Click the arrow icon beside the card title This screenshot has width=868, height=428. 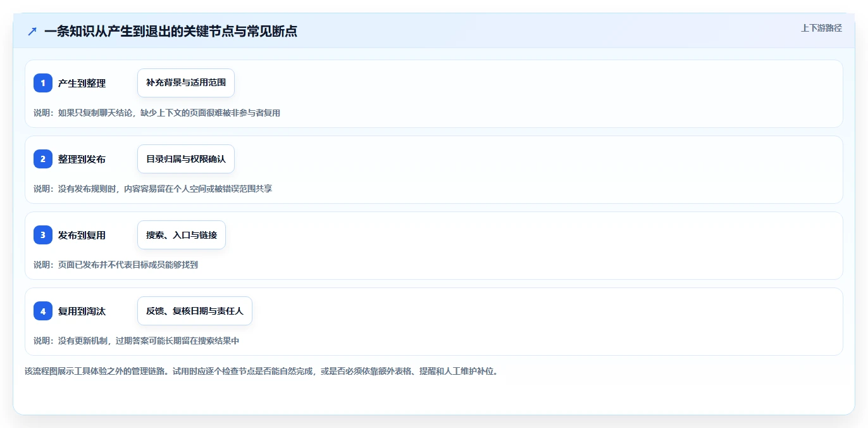pyautogui.click(x=32, y=31)
